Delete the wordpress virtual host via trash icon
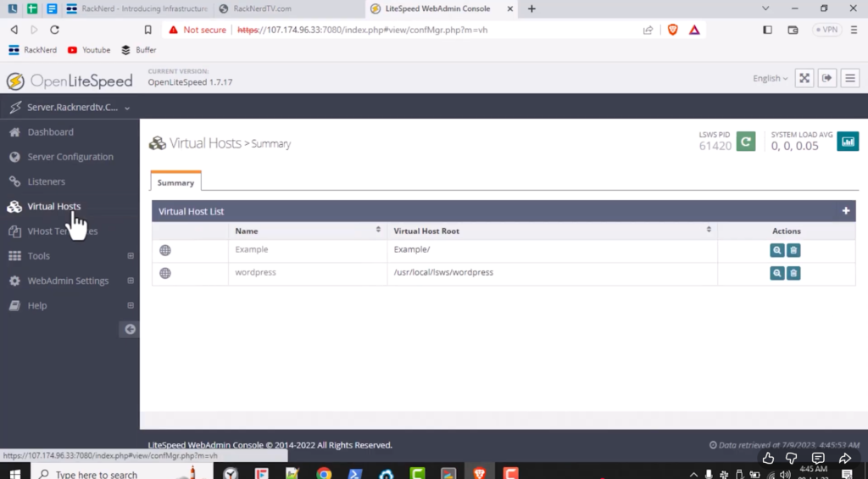 click(793, 273)
